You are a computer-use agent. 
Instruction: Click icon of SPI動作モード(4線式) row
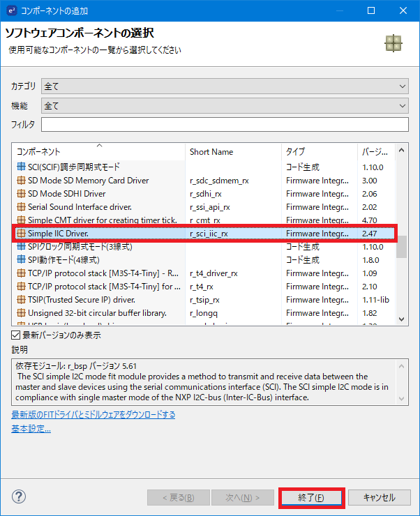[x=21, y=259]
